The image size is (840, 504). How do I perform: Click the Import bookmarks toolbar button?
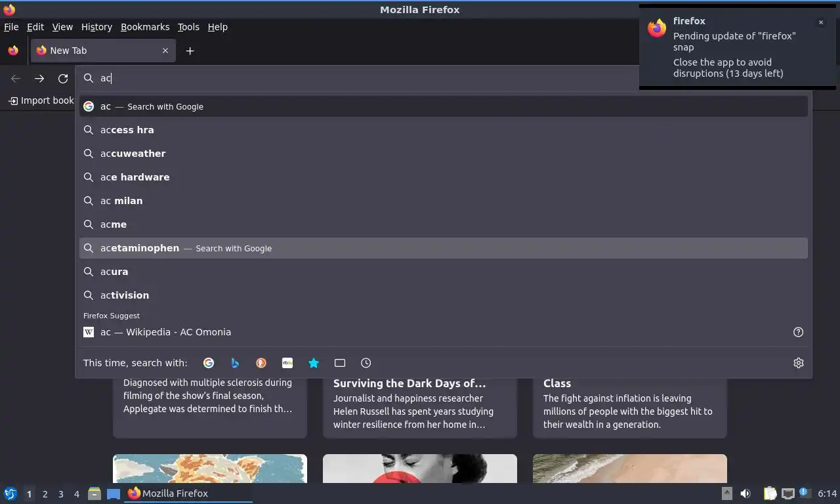[41, 100]
